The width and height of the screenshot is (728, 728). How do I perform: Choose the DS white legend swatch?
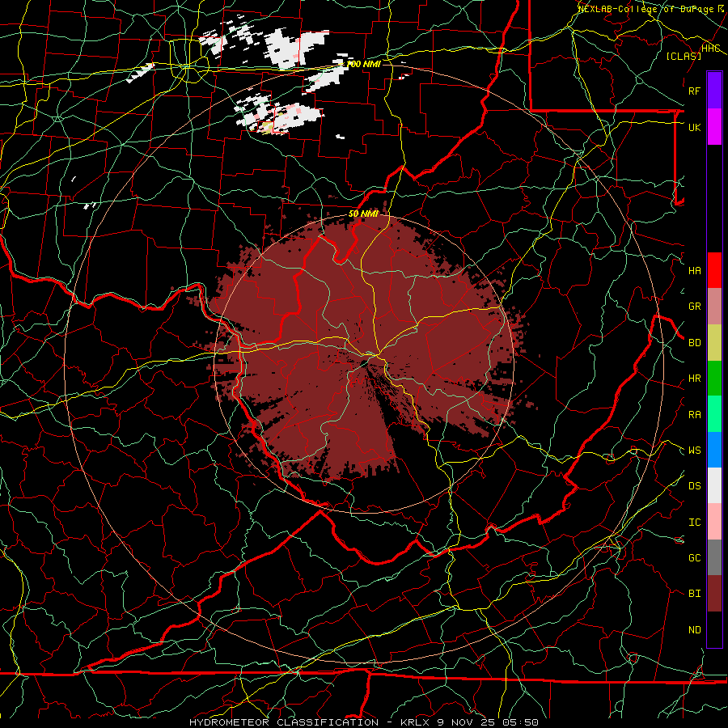(x=714, y=485)
